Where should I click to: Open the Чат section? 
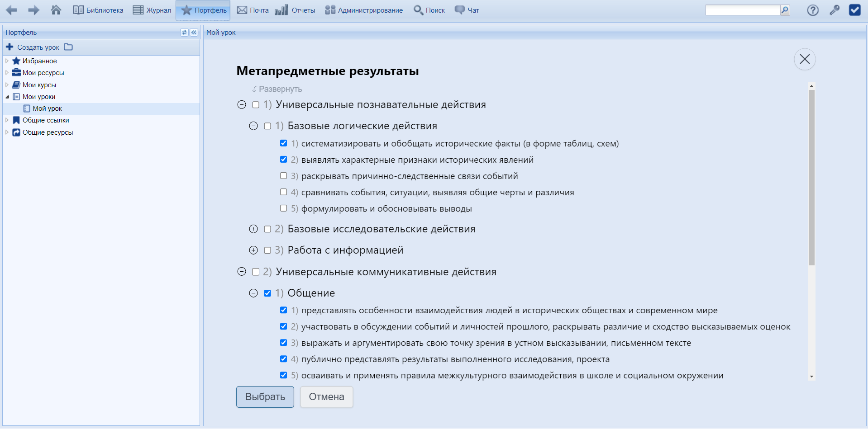click(x=467, y=10)
